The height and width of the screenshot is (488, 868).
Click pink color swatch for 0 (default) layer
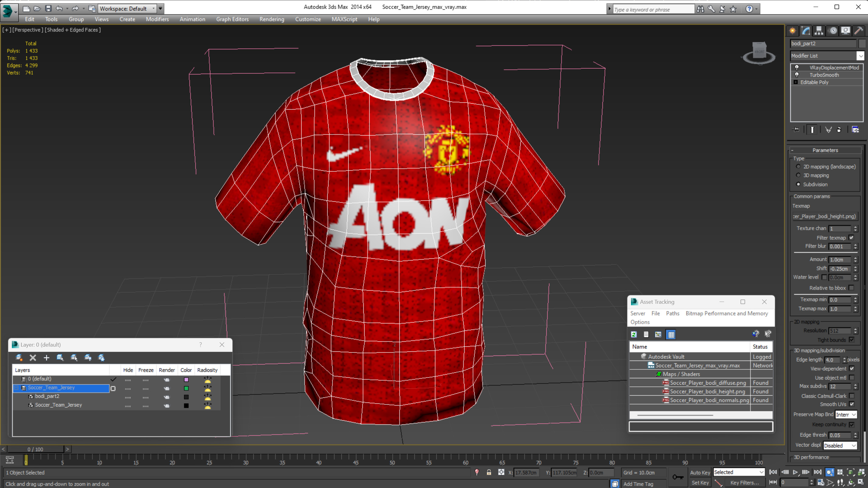coord(186,379)
